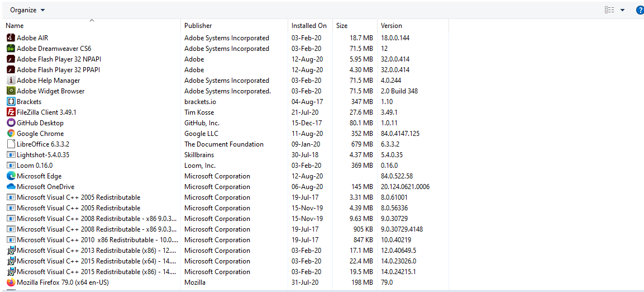
Task: Select the Mozilla Firefox icon
Action: 11,282
